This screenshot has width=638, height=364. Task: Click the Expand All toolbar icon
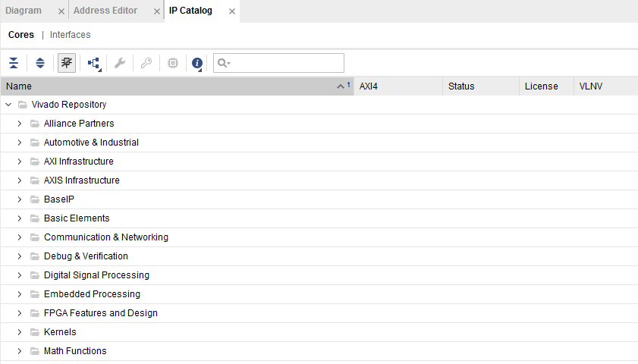[40, 63]
